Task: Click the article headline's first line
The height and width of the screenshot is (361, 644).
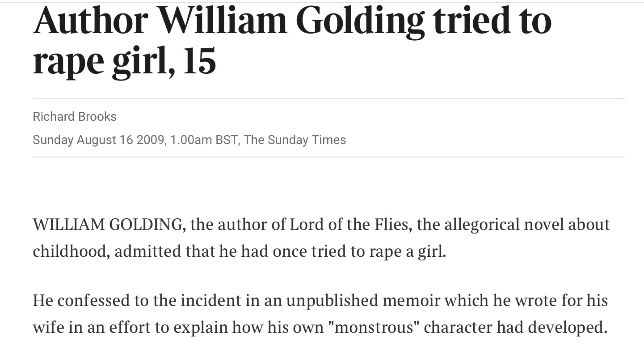Action: (x=292, y=21)
